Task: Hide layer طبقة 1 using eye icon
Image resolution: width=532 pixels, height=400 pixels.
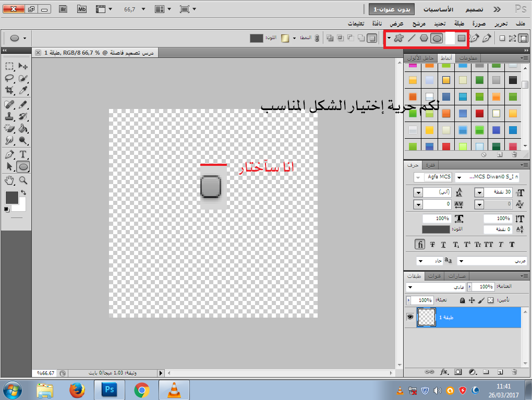Action: click(x=410, y=317)
